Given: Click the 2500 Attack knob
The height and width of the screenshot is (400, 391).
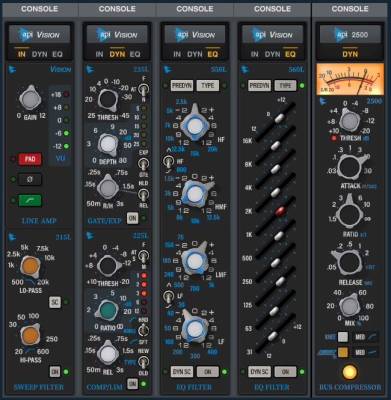Looking at the screenshot, I should coord(350,167).
